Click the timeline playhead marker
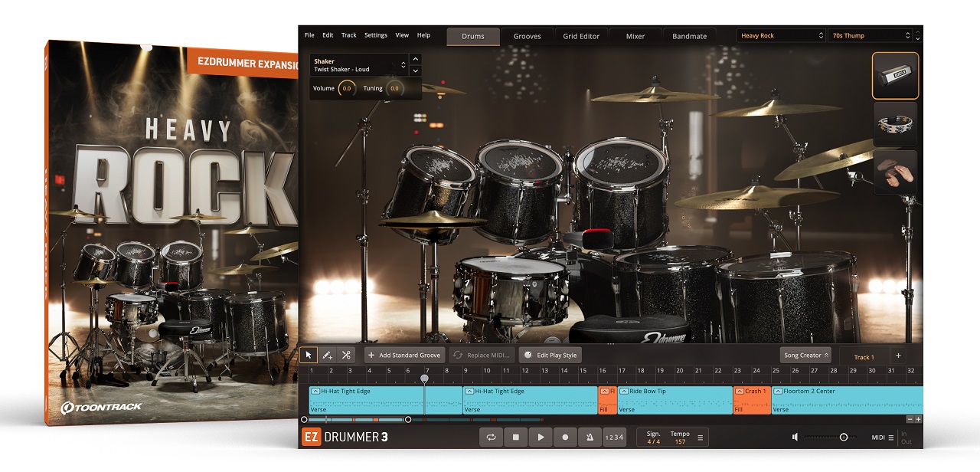 coord(425,378)
